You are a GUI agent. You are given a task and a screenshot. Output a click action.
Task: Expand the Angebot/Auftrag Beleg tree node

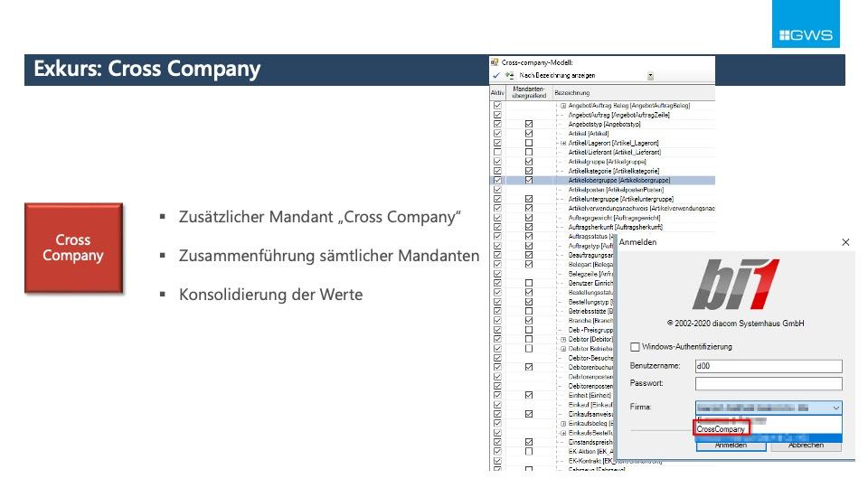pos(563,106)
